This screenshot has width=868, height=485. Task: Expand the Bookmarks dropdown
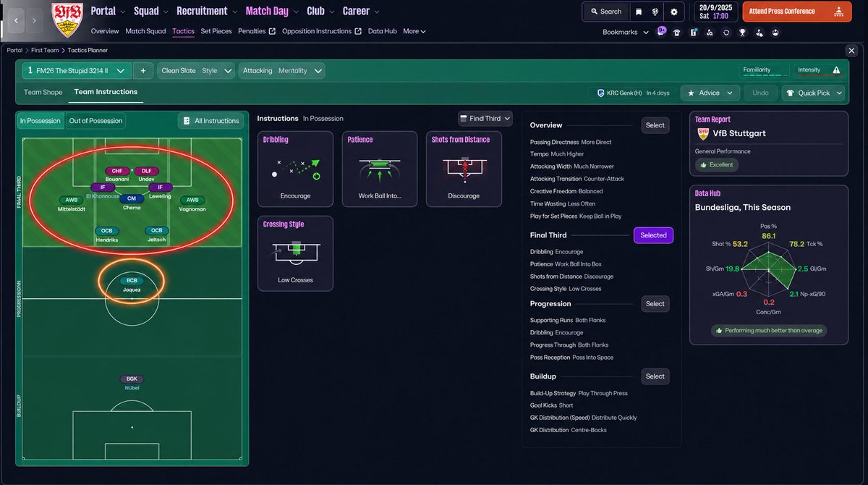tap(626, 32)
